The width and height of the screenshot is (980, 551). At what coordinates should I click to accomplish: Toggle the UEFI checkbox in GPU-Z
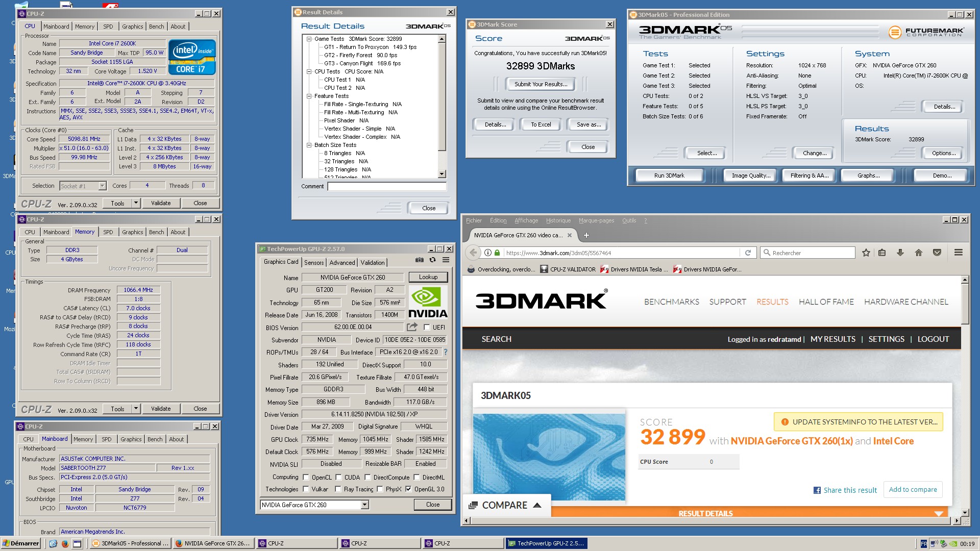pos(427,328)
